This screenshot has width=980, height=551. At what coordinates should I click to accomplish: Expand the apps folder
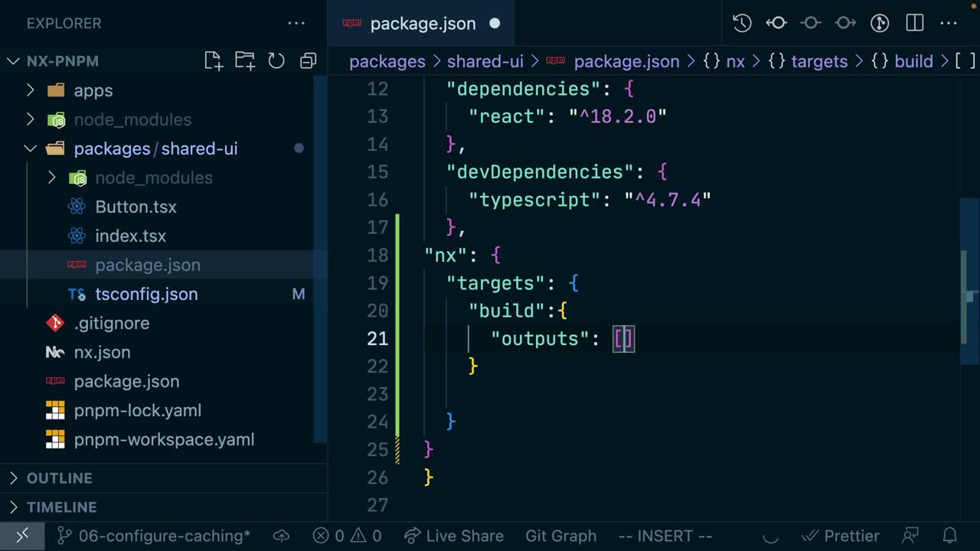pyautogui.click(x=93, y=90)
